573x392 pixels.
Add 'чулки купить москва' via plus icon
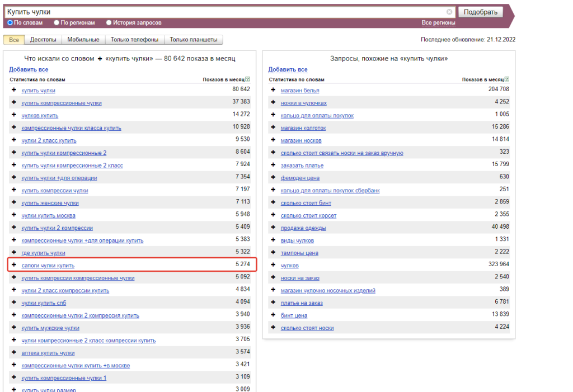[14, 215]
